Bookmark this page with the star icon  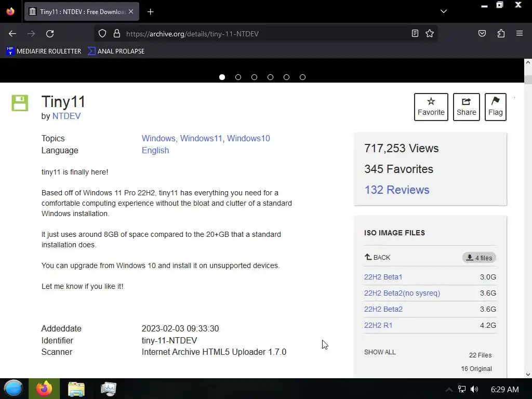point(430,33)
